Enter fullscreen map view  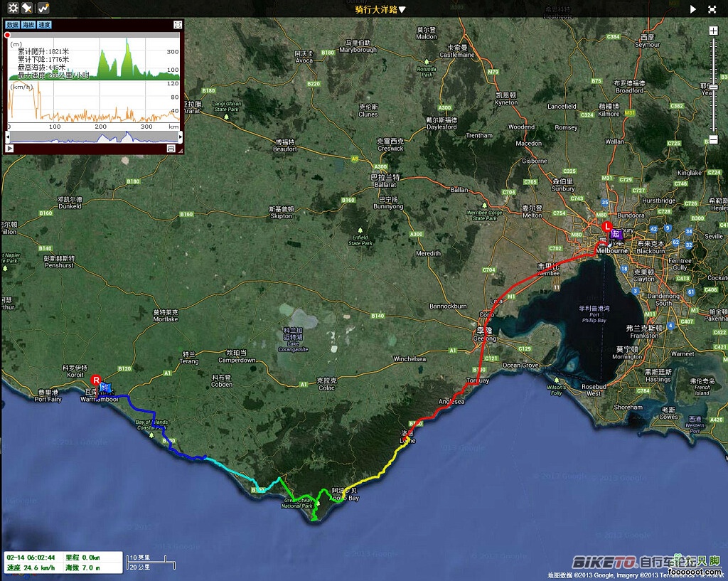tap(712, 9)
